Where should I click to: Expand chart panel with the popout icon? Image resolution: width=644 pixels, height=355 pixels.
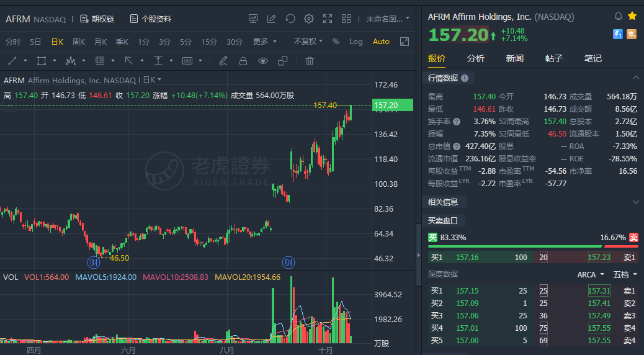pyautogui.click(x=405, y=42)
